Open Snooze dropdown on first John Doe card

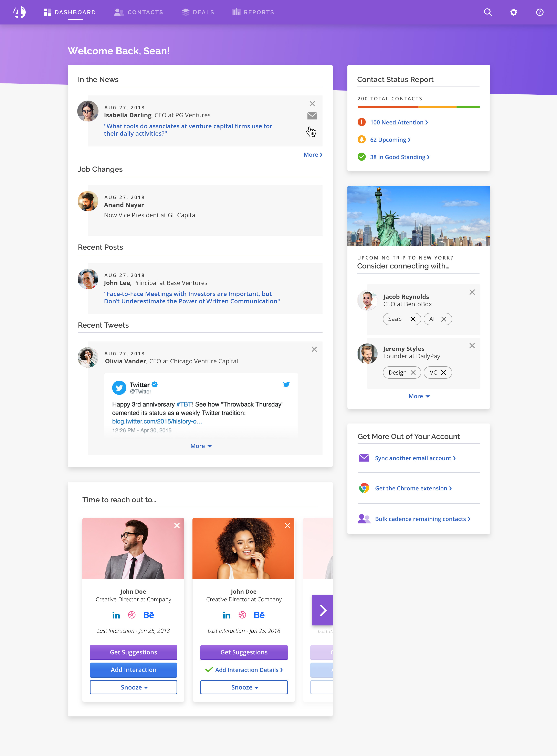[134, 687]
